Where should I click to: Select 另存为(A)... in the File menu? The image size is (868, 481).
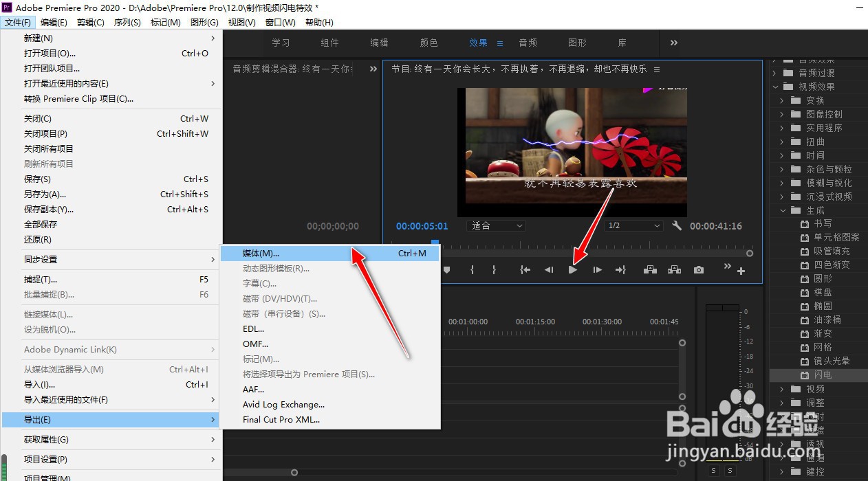[x=110, y=194]
